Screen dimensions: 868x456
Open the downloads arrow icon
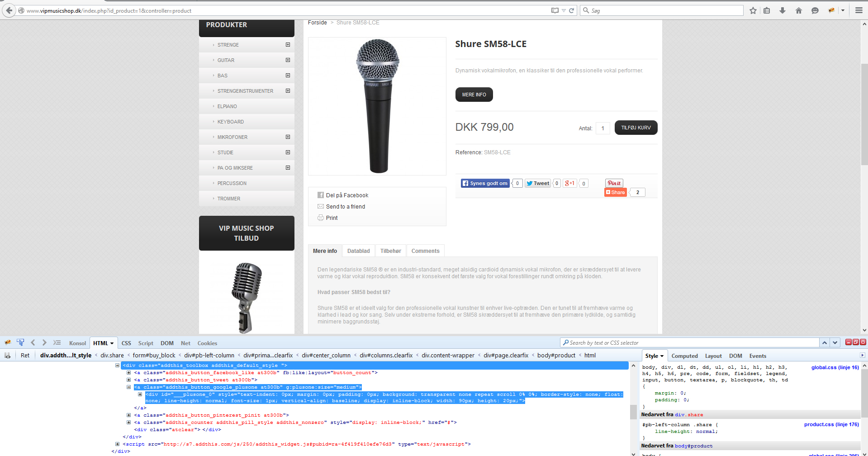[x=783, y=10]
